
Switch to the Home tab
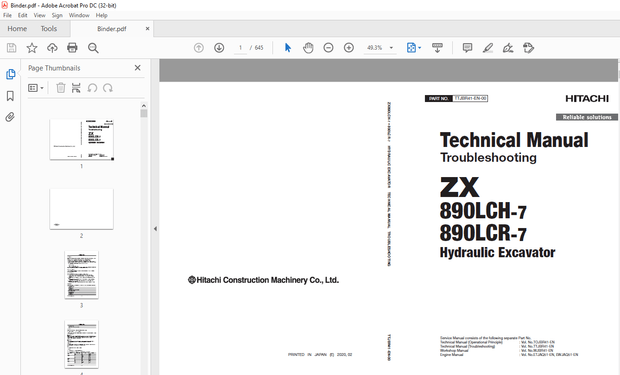point(17,29)
